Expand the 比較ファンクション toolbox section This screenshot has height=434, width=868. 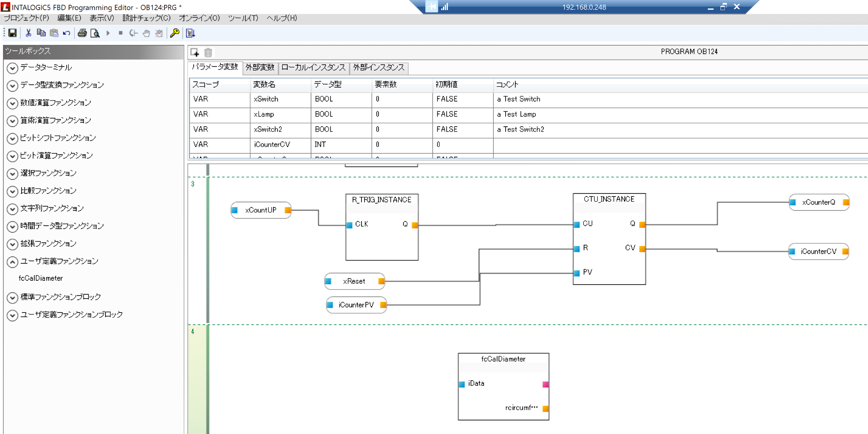pos(13,191)
